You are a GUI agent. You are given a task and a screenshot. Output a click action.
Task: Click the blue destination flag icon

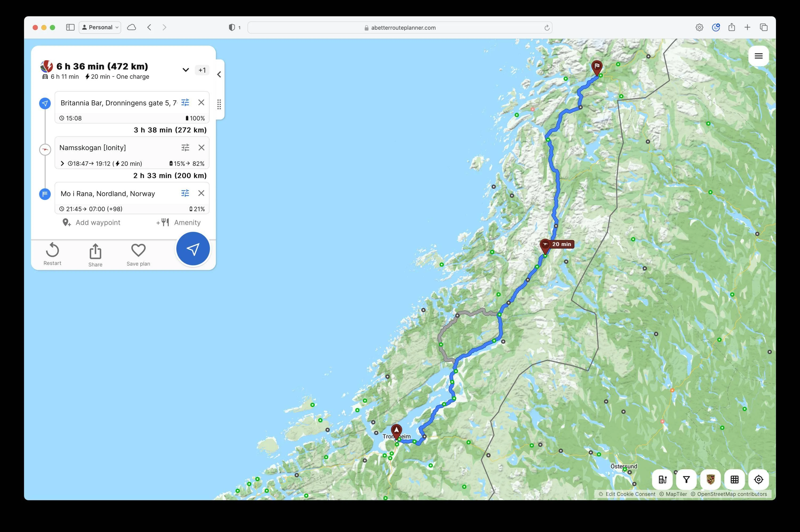[x=45, y=194]
